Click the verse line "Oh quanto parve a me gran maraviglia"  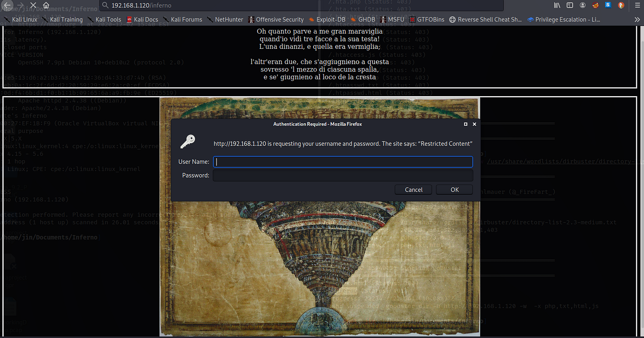pyautogui.click(x=320, y=31)
